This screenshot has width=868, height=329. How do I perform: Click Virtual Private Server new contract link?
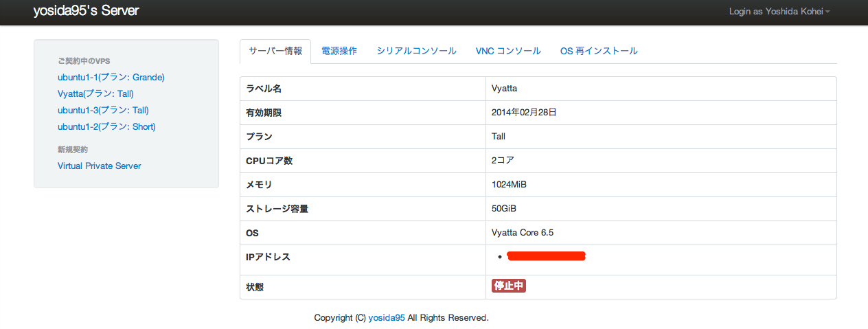(x=99, y=166)
